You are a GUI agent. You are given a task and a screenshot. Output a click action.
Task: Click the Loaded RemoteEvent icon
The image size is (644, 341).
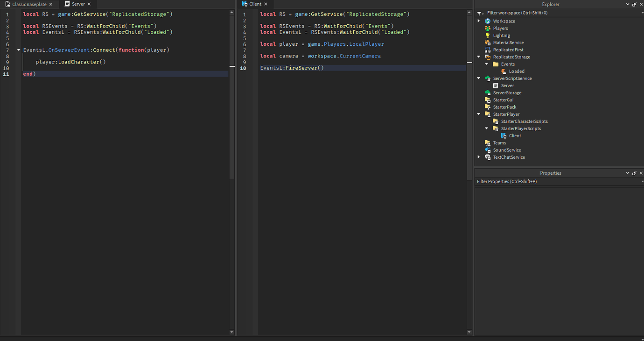[504, 71]
